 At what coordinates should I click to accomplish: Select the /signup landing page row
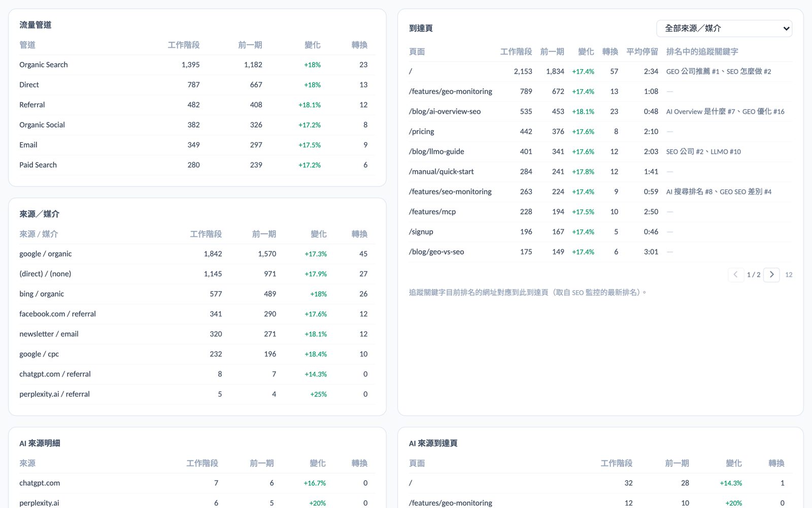click(x=600, y=232)
